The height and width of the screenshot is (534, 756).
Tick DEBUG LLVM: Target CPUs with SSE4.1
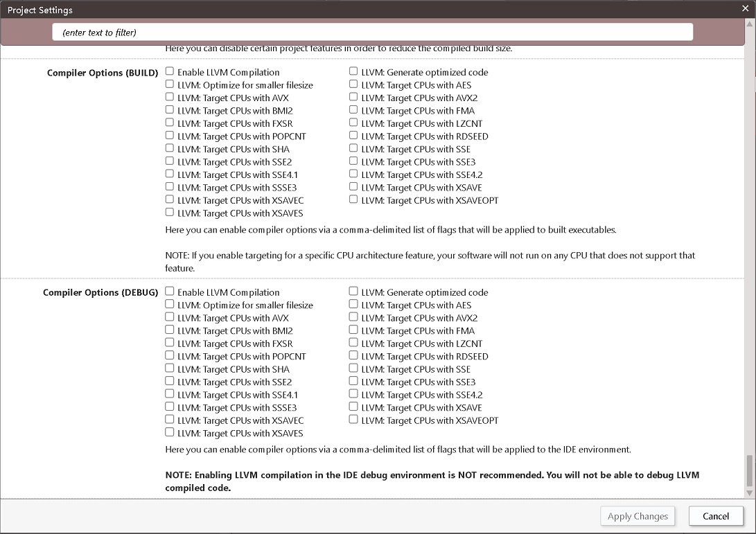pos(170,394)
